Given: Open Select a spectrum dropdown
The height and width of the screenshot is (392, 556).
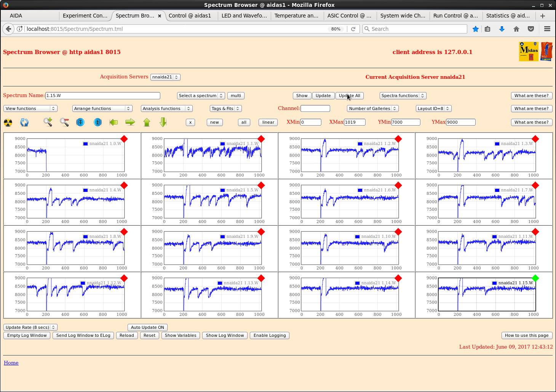Looking at the screenshot, I should 201,96.
